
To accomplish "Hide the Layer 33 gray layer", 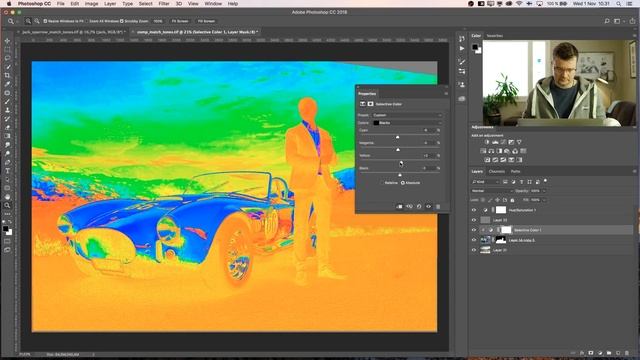I will click(x=474, y=220).
